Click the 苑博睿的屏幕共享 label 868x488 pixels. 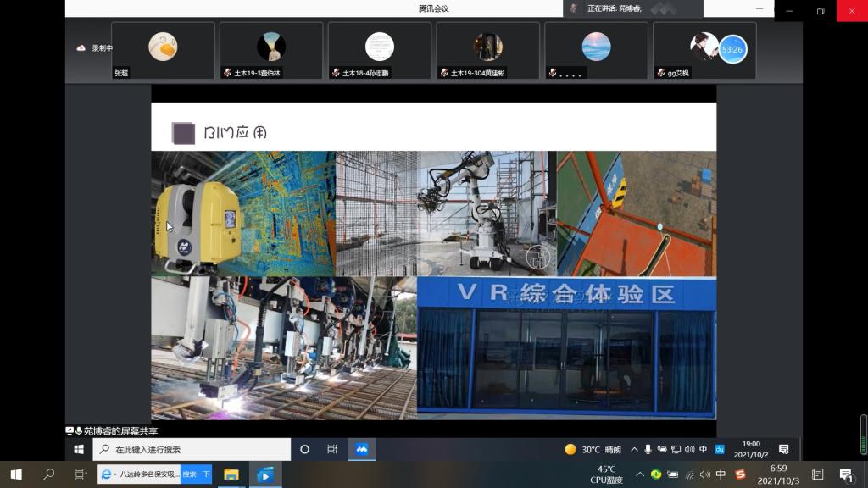pyautogui.click(x=119, y=431)
